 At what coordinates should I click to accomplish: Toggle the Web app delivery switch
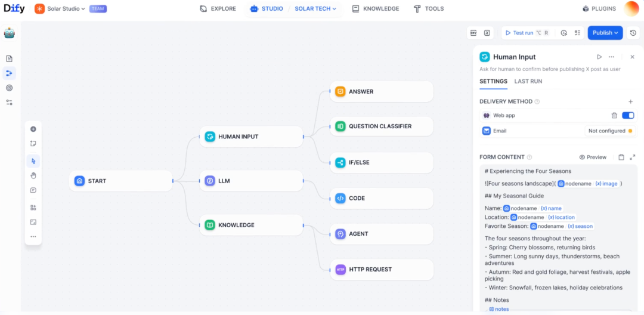pyautogui.click(x=628, y=115)
